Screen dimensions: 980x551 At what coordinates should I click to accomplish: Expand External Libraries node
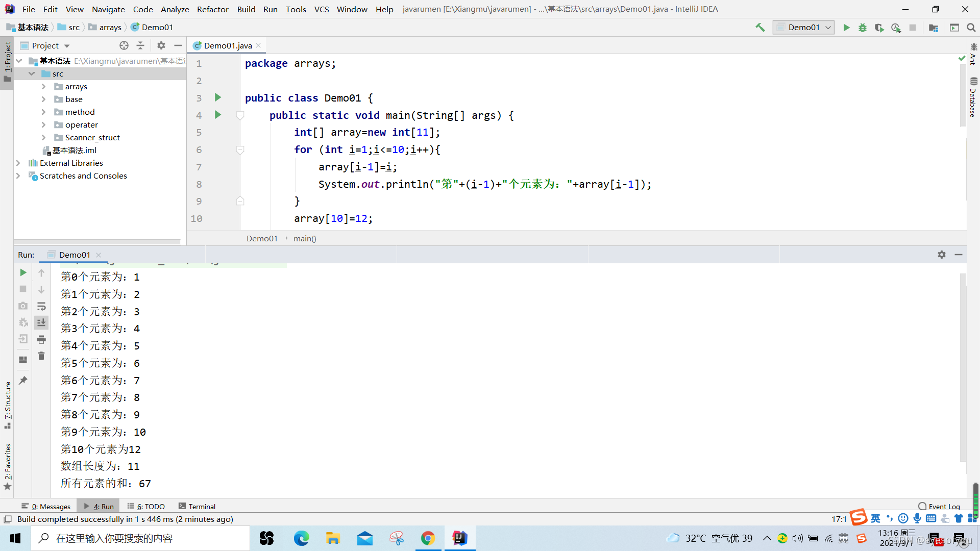(18, 163)
